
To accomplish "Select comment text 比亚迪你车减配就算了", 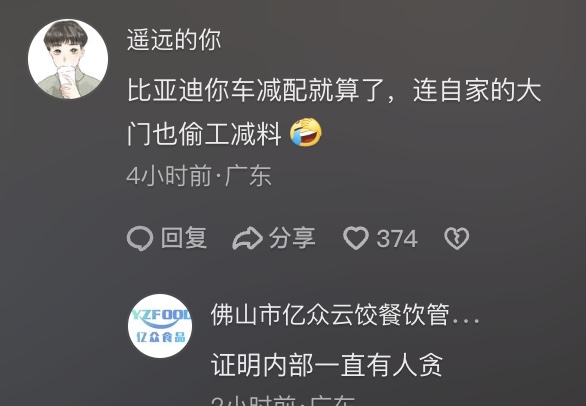I will point(256,91).
